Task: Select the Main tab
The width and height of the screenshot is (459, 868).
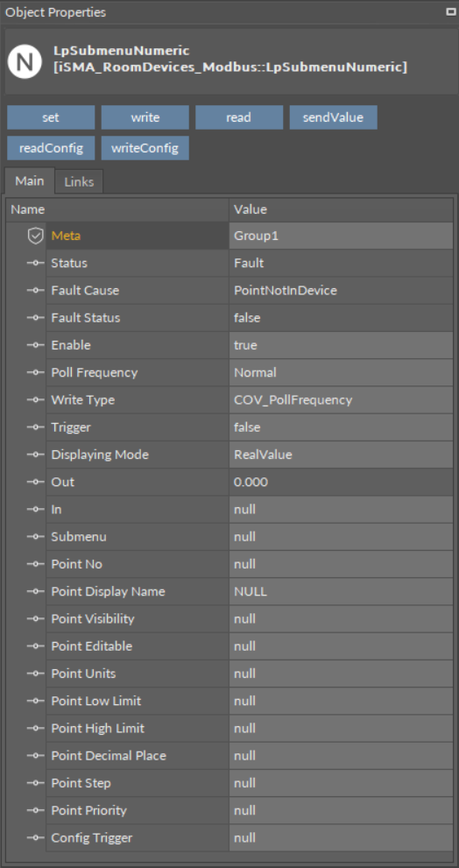Action: click(x=30, y=180)
